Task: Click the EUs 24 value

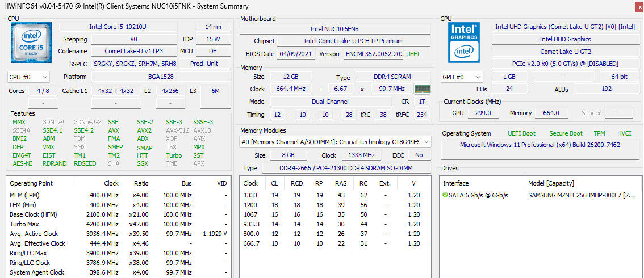Action: pos(509,89)
